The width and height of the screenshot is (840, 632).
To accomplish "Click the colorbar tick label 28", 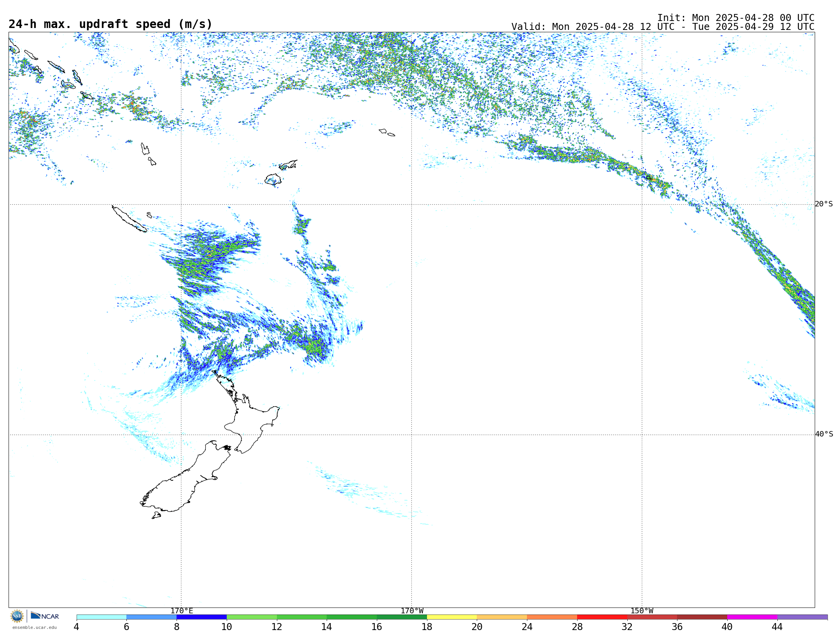I will coord(577,627).
